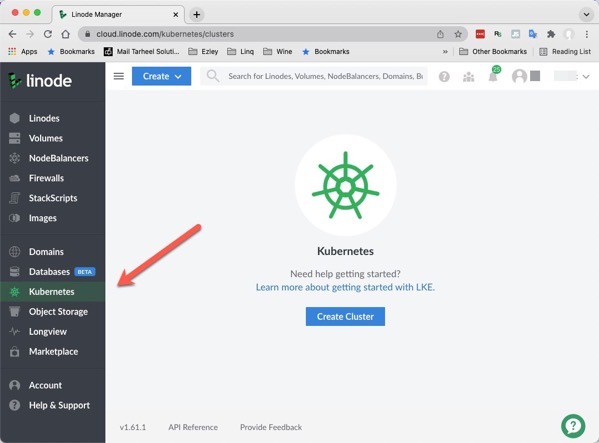Close the Linode Manager tab
599x443 pixels.
pos(176,15)
